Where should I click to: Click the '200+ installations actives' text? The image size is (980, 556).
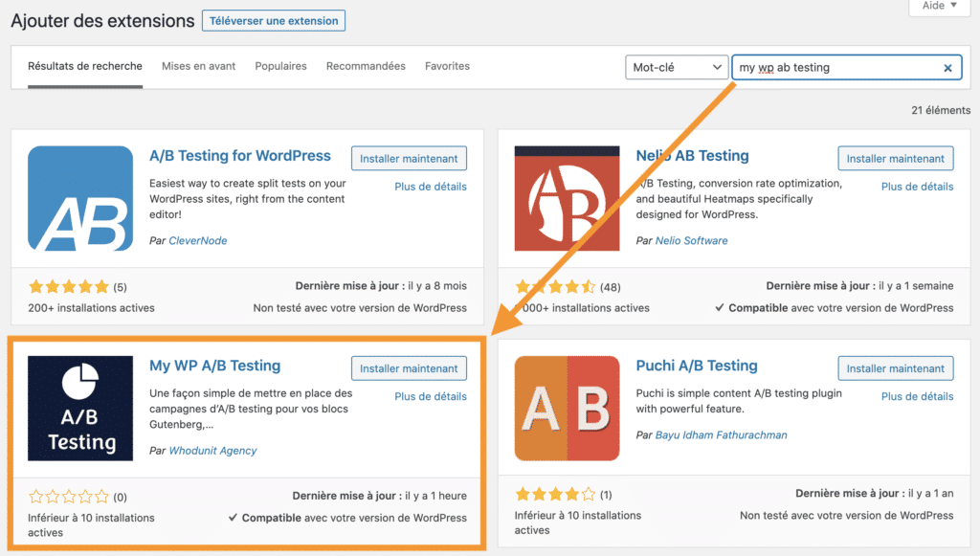(x=91, y=308)
